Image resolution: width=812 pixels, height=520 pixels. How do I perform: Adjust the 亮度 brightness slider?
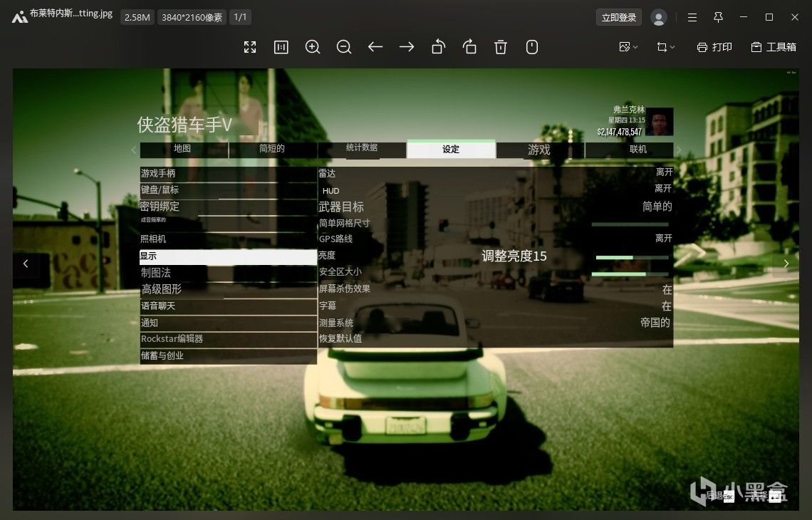pos(633,257)
